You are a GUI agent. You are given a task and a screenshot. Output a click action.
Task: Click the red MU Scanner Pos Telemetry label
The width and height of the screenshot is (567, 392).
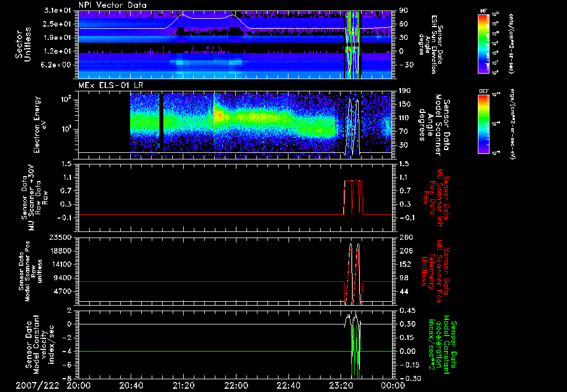click(435, 271)
